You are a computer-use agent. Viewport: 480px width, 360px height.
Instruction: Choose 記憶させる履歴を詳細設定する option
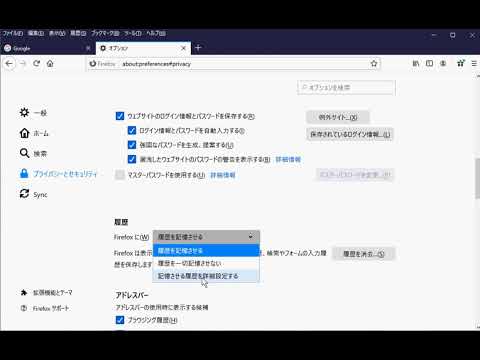click(206, 276)
